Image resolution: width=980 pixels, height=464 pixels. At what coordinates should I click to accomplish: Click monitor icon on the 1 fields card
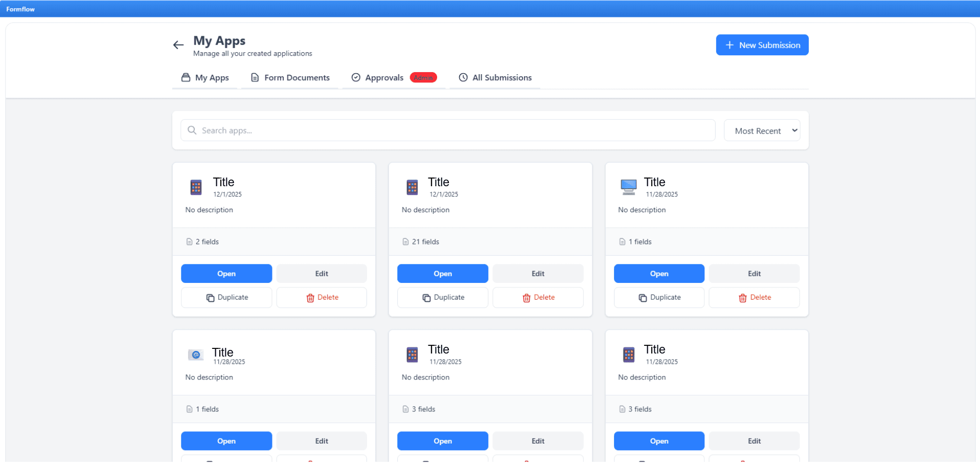[x=628, y=187]
